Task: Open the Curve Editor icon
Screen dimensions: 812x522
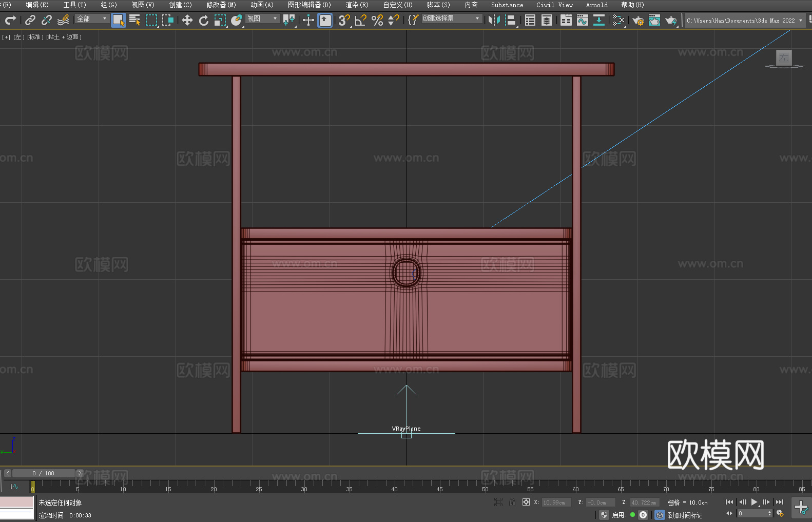Action: (583, 20)
